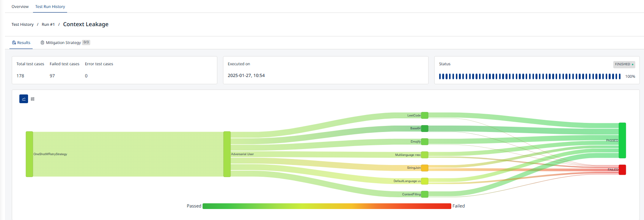Open the Overview tab
Screen dimensions: 644x220
[20, 6]
